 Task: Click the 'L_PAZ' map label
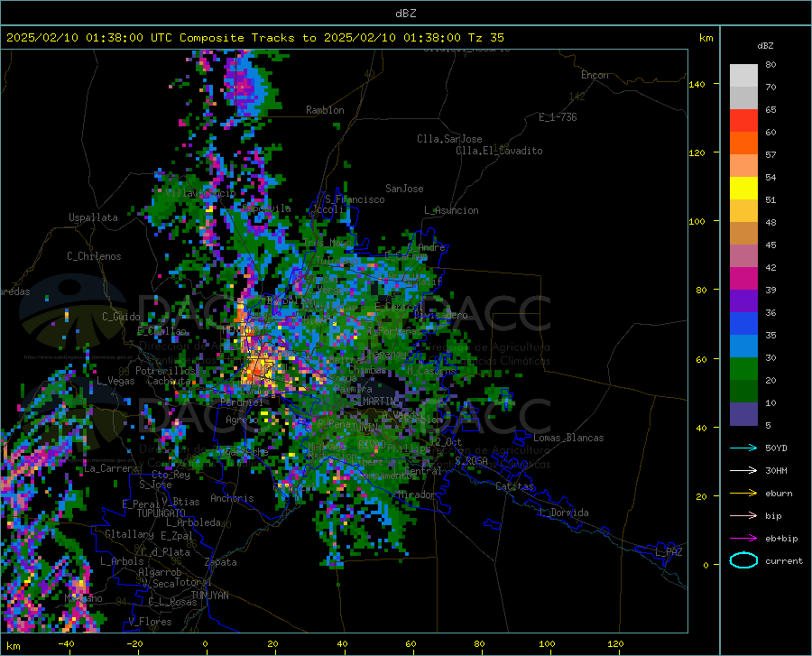click(669, 552)
